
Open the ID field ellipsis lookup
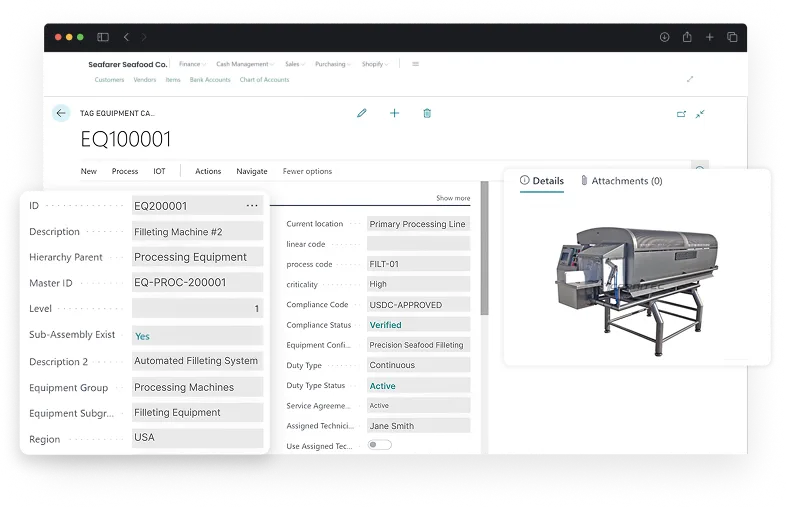(x=252, y=206)
